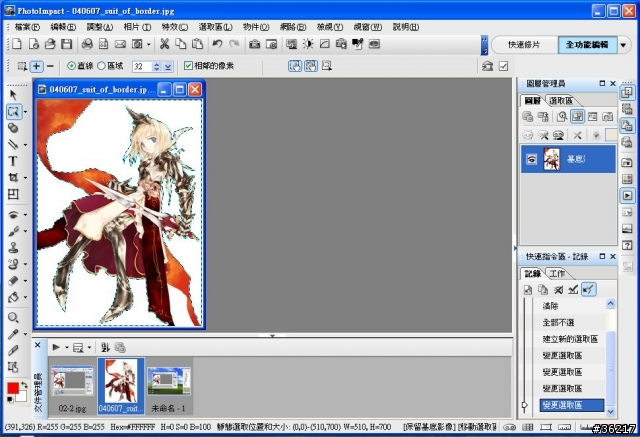Click the Save disk icon
Viewport: 640px width, 437px height.
[67, 44]
